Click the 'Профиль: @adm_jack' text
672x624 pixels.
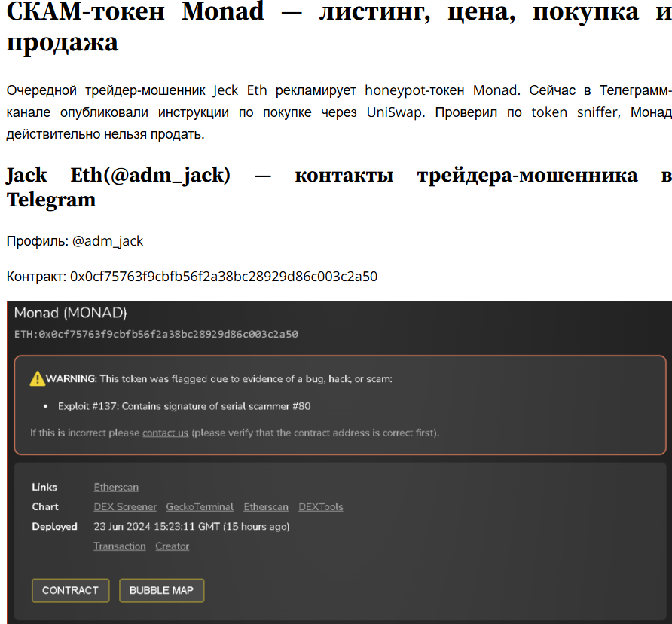75,241
